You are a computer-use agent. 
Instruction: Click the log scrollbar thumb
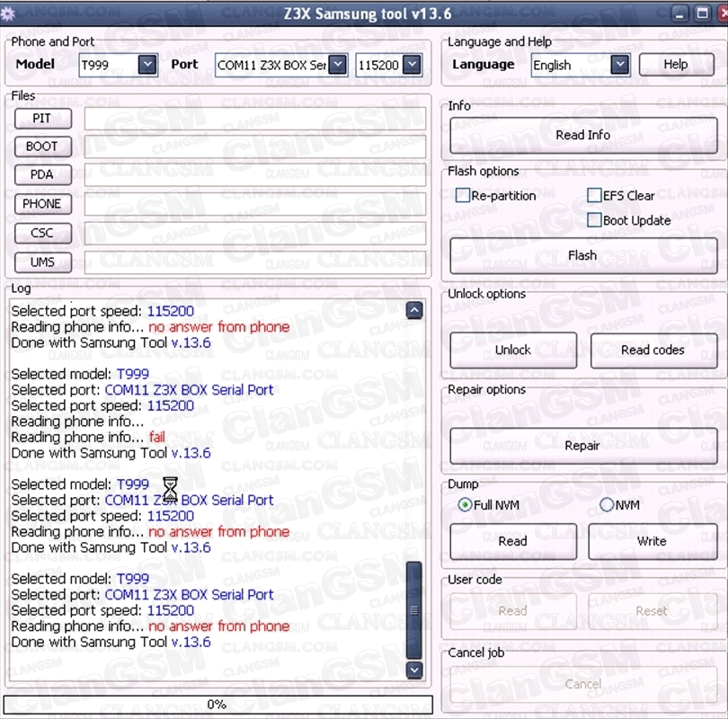pos(414,610)
